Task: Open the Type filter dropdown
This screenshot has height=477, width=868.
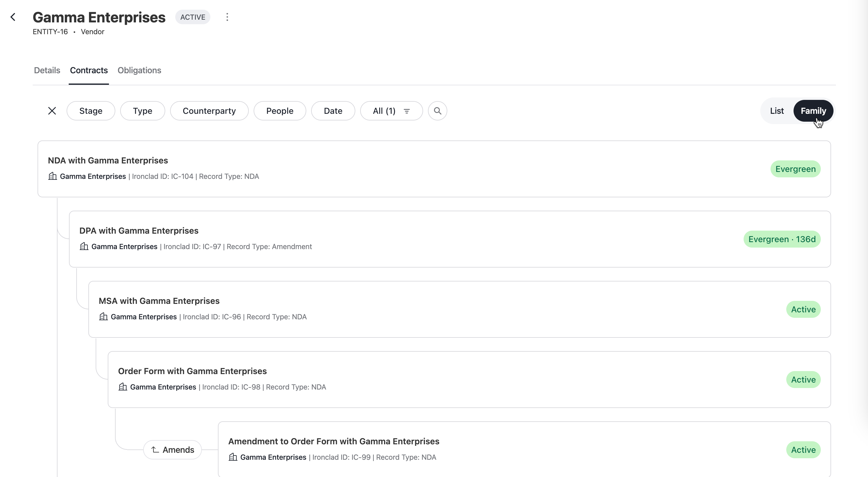Action: coord(142,111)
